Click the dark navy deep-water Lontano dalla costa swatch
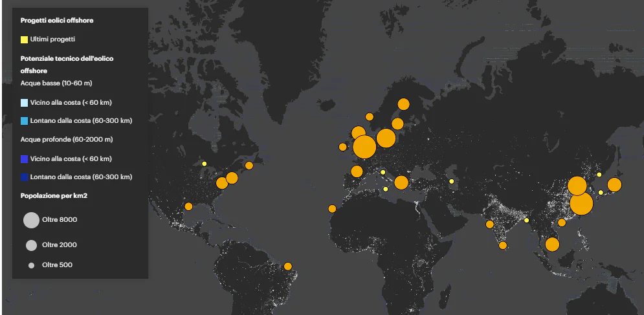Viewport: 644px width, 315px height. (24, 177)
